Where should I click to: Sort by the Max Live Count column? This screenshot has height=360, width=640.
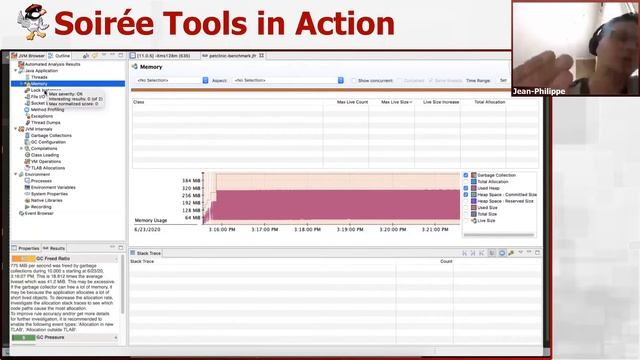coord(346,102)
